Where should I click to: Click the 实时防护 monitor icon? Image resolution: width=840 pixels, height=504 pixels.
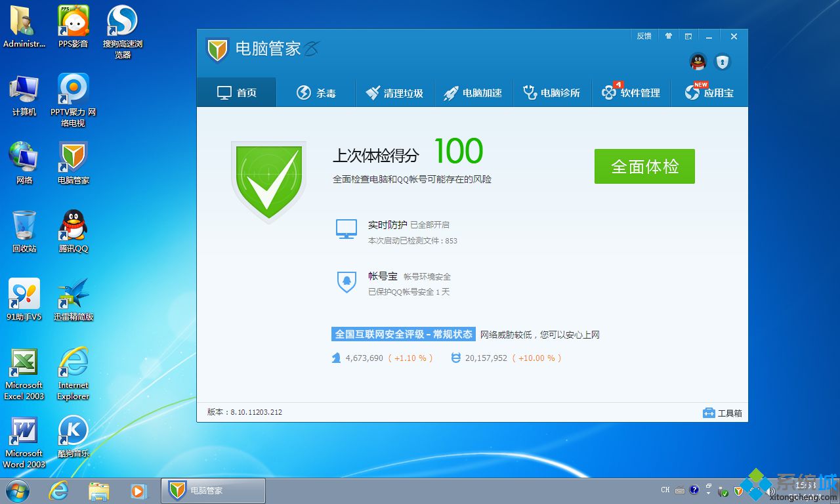click(x=346, y=229)
